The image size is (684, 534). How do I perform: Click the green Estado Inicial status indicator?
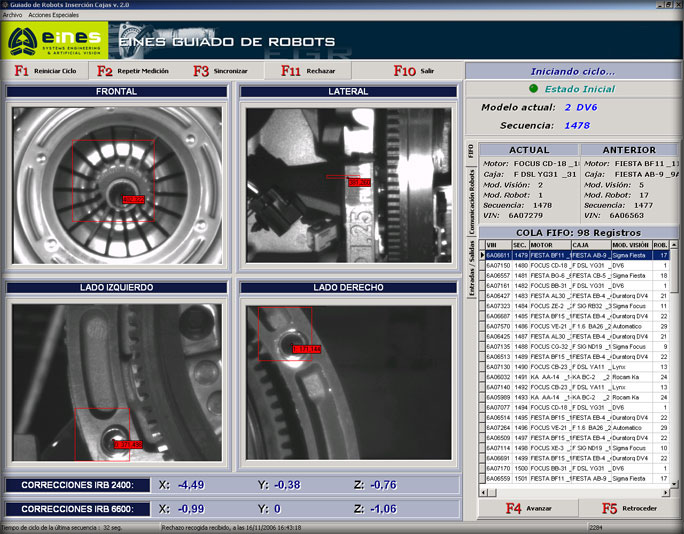point(535,89)
